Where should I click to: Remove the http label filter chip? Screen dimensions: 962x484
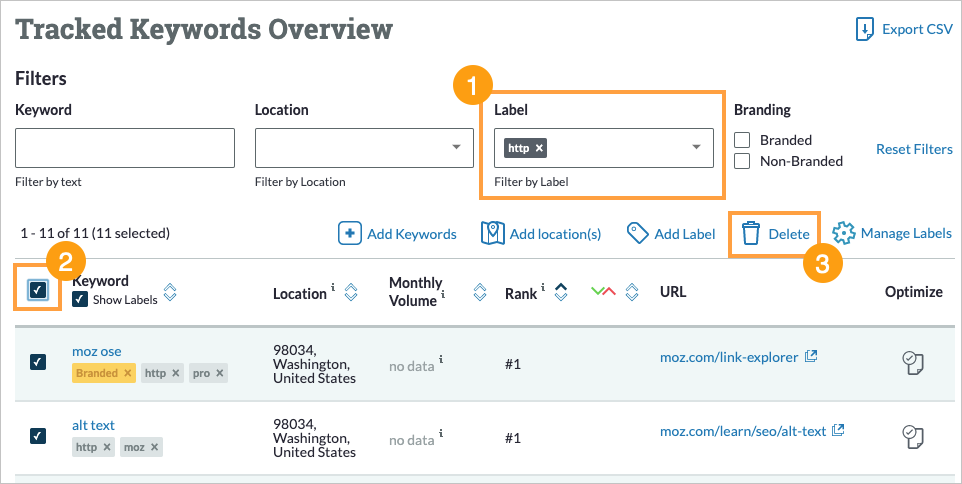pyautogui.click(x=540, y=148)
